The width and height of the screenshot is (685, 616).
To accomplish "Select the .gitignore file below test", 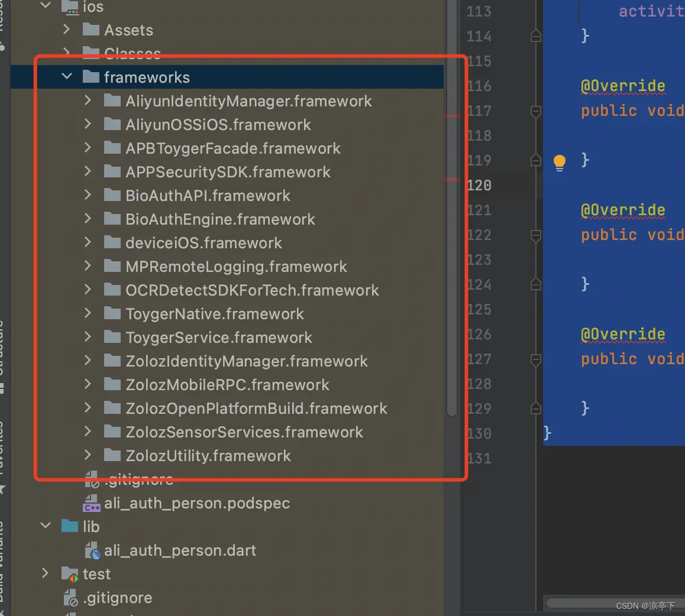I will click(118, 598).
